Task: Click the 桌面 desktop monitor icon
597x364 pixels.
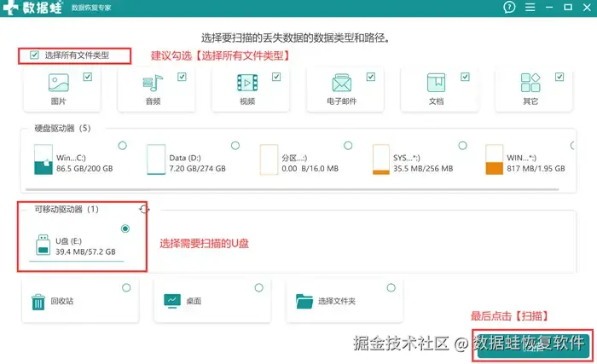Action: [x=172, y=301]
